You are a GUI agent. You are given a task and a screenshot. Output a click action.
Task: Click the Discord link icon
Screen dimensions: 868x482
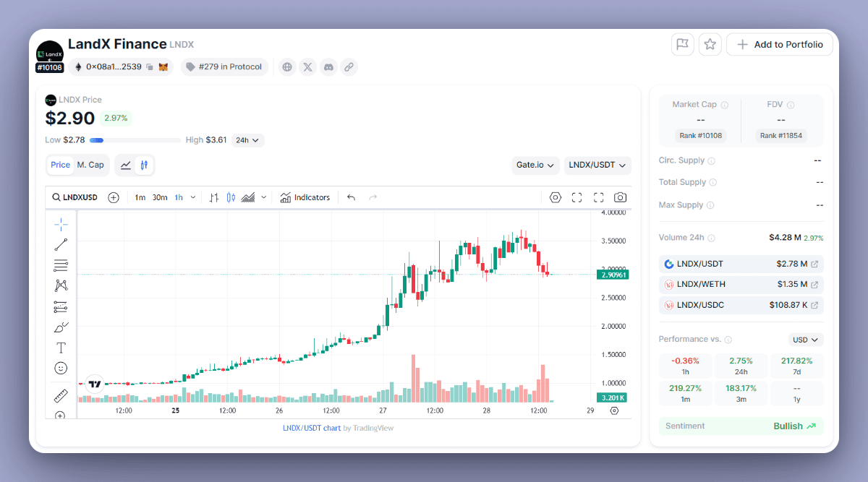328,67
